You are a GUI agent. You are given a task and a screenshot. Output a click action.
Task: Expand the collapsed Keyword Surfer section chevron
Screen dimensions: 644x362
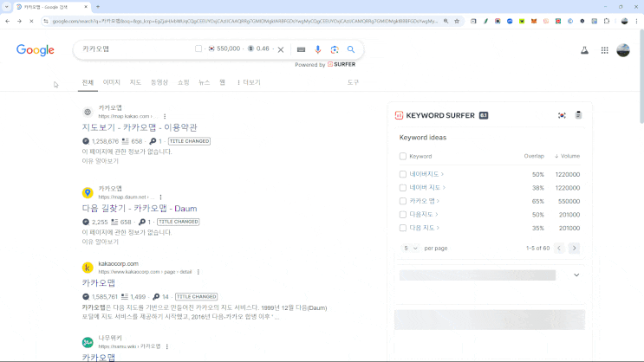576,275
